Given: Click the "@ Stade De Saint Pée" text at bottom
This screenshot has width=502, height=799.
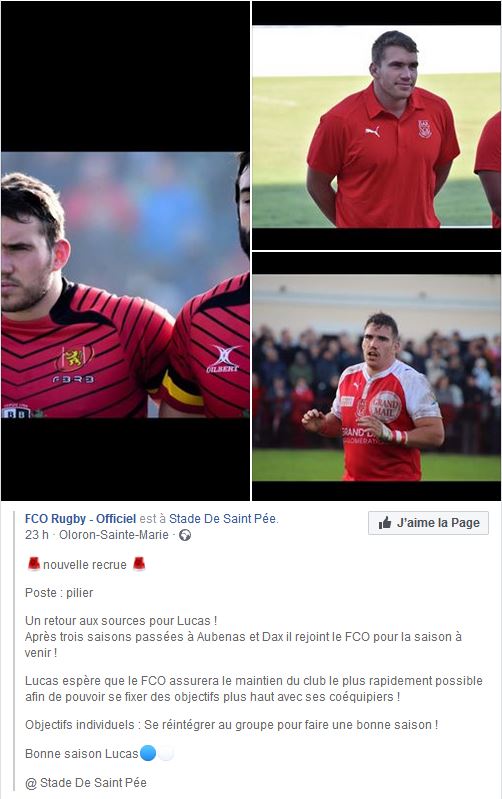Looking at the screenshot, I should click(86, 782).
